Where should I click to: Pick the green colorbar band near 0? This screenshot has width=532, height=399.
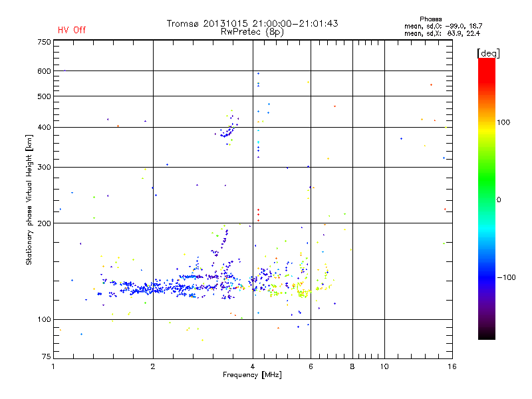[x=487, y=198]
